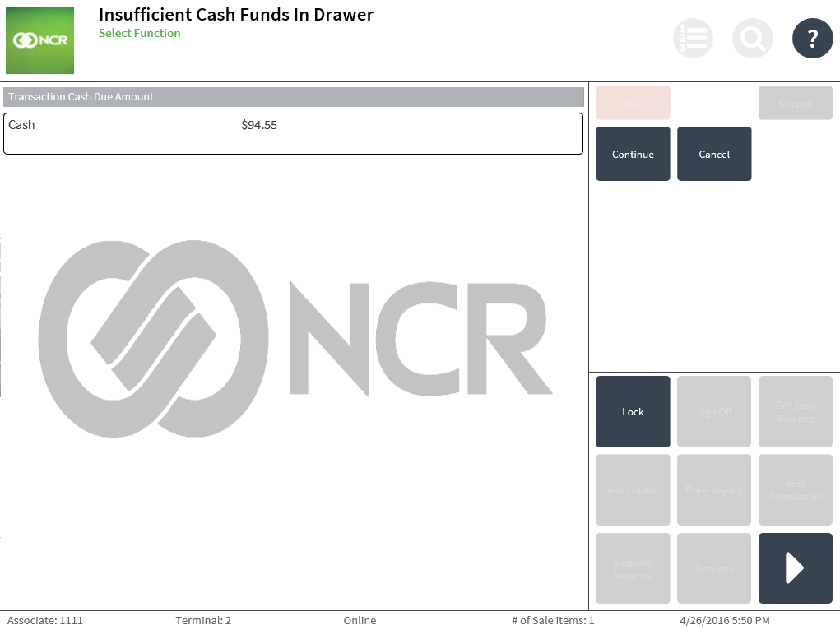This screenshot has height=630, width=840.
Task: Choose the Price Inquiry button
Action: click(x=714, y=489)
